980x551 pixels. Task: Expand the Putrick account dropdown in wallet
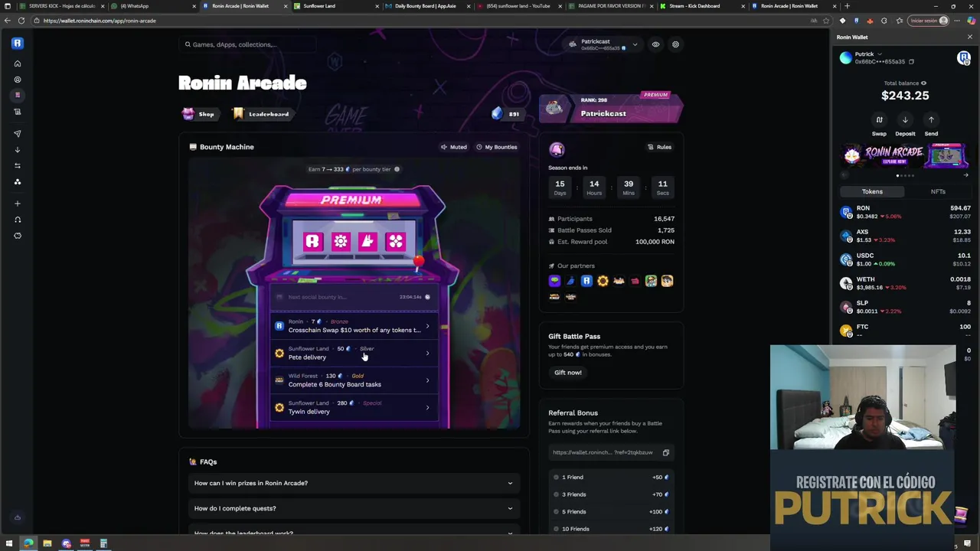point(880,54)
